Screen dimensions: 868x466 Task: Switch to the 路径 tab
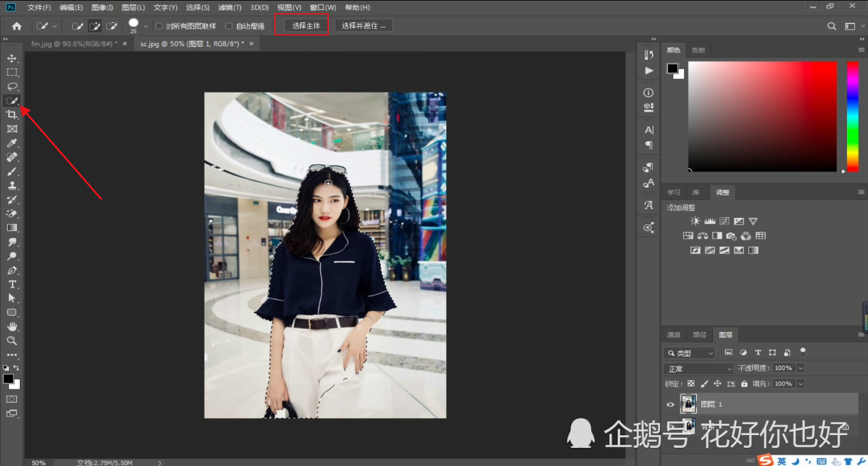[699, 334]
